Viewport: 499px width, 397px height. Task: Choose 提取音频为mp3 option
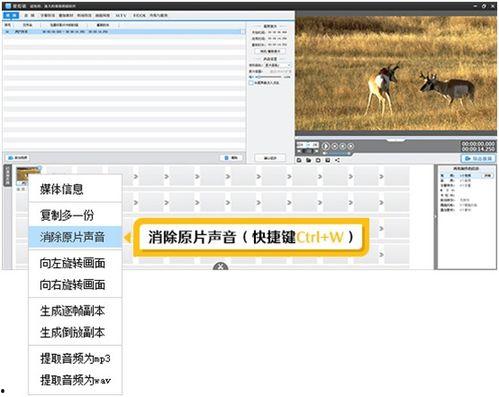pyautogui.click(x=75, y=359)
